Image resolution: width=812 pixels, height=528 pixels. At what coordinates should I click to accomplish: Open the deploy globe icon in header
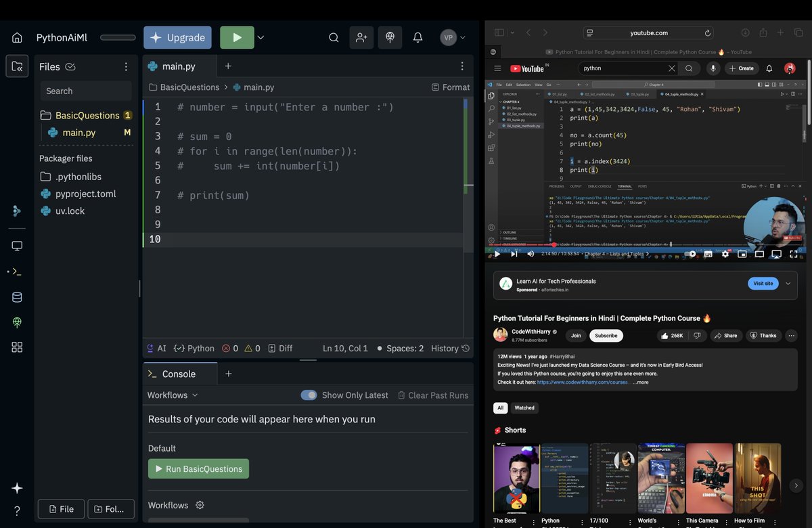pos(390,38)
